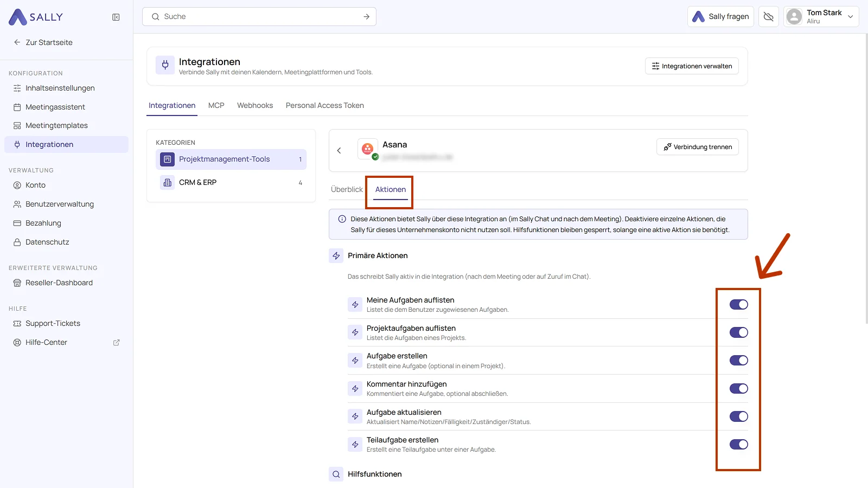Screen dimensions: 868x488
Task: Click the back arrow next to Zur Startseite
Action: click(17, 42)
